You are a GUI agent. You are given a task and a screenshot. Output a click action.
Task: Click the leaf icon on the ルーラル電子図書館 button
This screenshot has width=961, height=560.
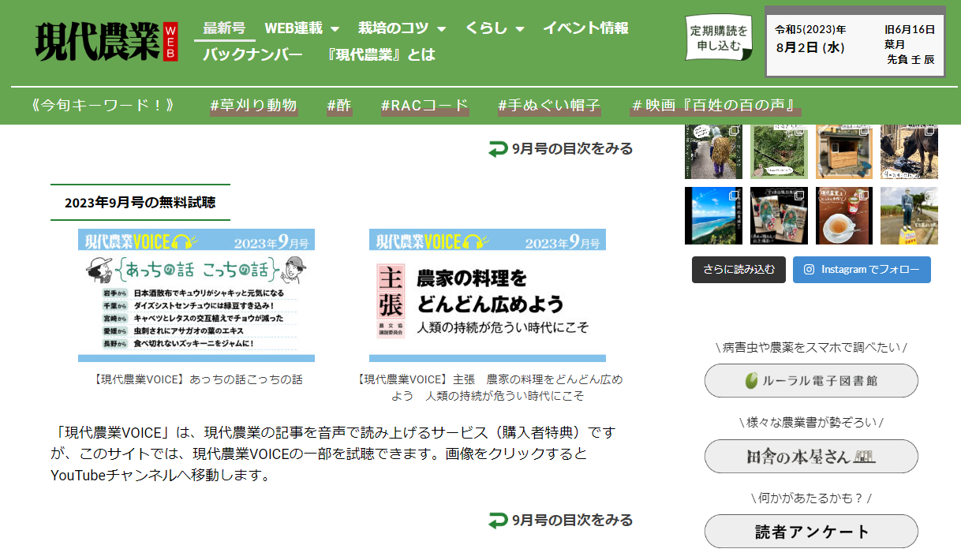click(751, 380)
